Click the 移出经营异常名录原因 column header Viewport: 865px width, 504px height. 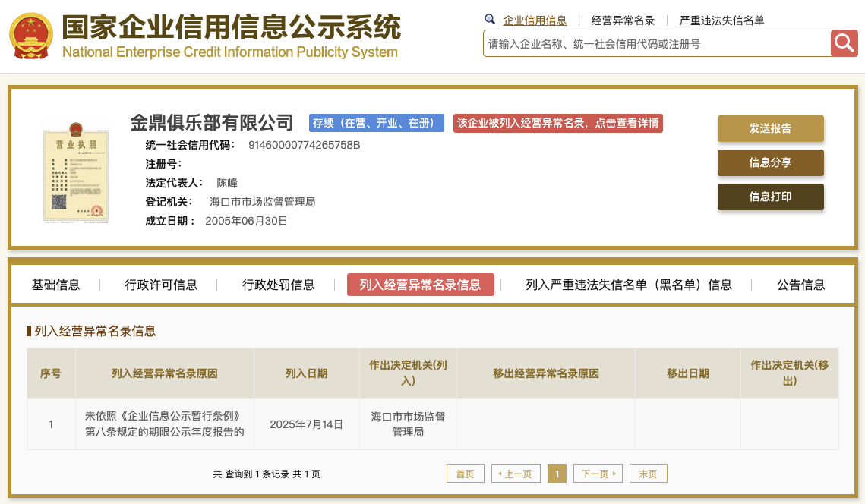click(546, 373)
